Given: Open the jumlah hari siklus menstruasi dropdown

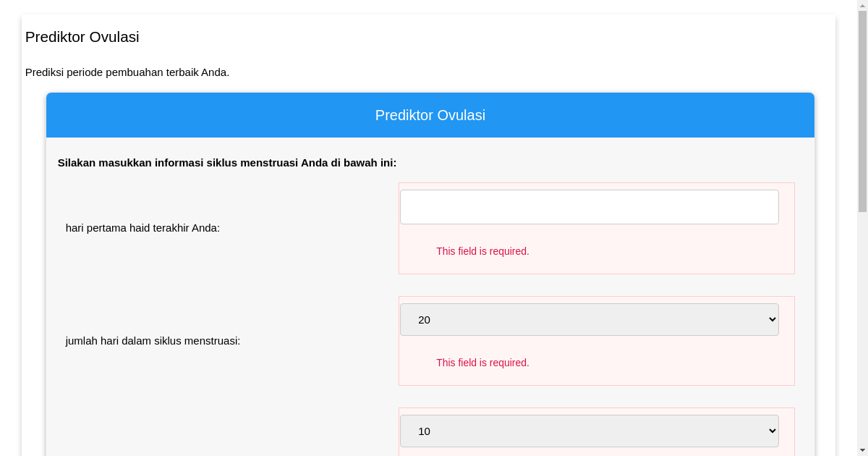Looking at the screenshot, I should pos(589,319).
